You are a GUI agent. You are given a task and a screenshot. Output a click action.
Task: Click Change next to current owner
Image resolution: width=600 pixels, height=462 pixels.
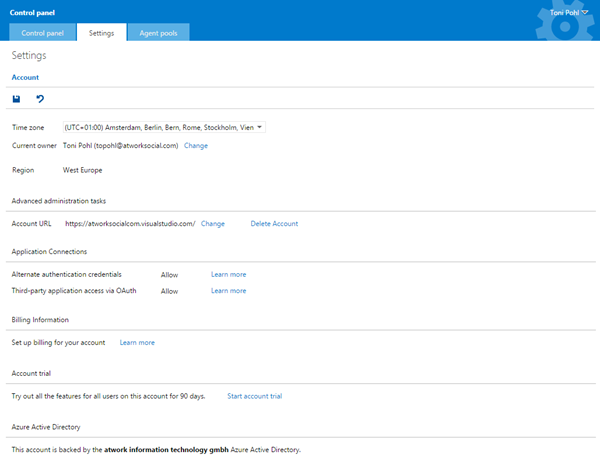[196, 145]
